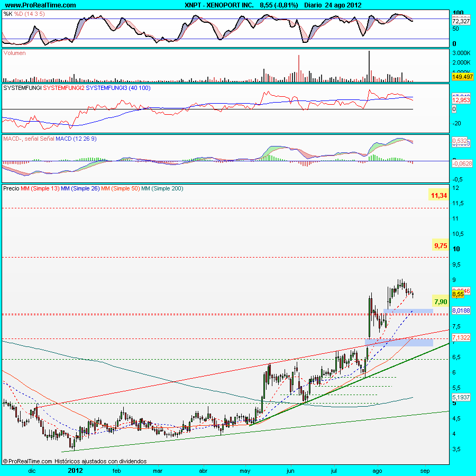Image resolution: width=476 pixels, height=476 pixels.
Task: Click the jun month label on time axis
Action: tap(290, 471)
